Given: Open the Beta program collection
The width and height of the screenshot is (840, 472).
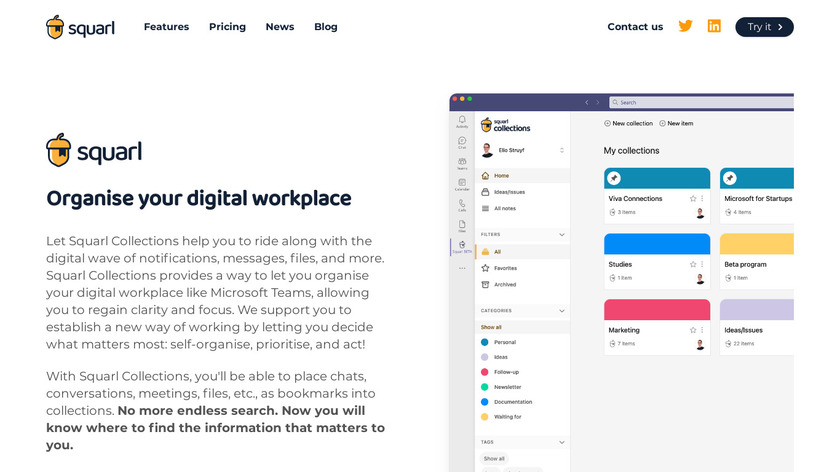Looking at the screenshot, I should (x=756, y=261).
